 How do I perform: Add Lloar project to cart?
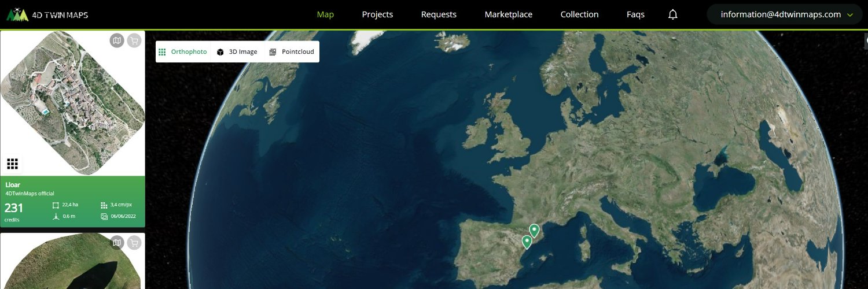click(134, 40)
